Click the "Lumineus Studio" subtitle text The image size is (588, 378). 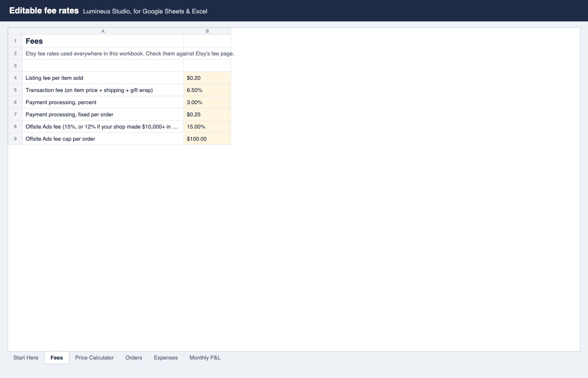(x=145, y=11)
